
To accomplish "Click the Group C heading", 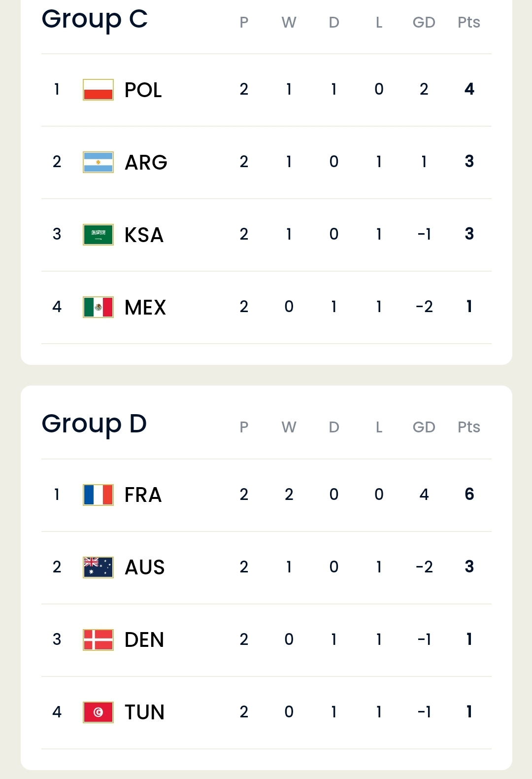I will tap(95, 20).
